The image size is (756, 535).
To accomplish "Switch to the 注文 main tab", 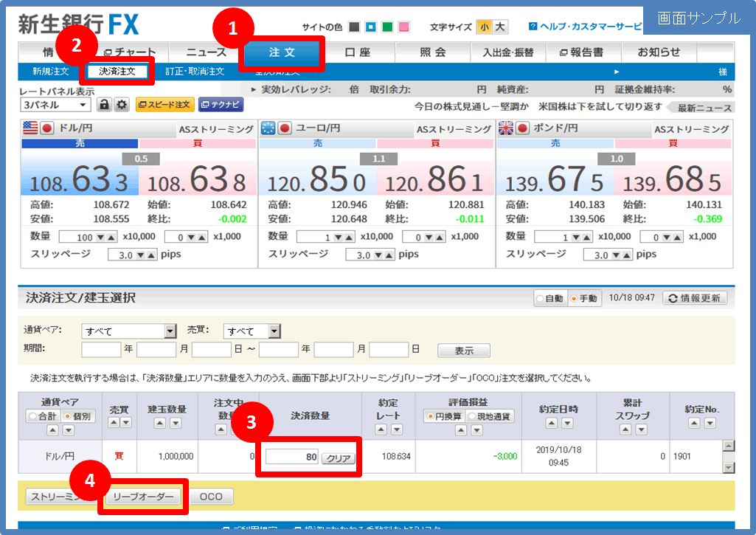I will [x=282, y=53].
